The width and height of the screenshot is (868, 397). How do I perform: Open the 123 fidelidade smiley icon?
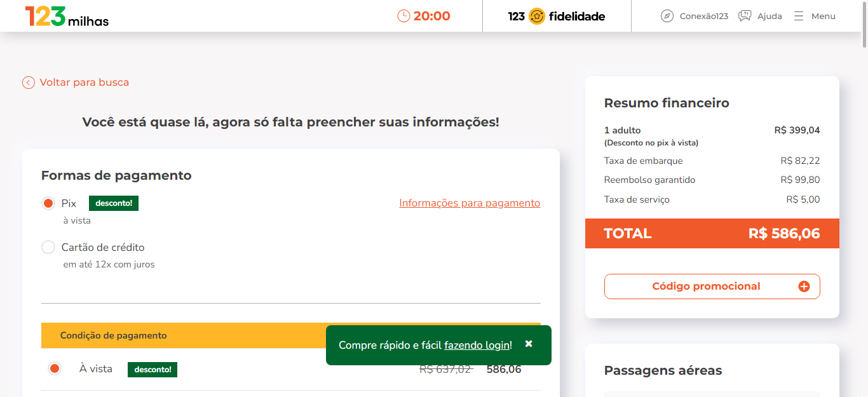pyautogui.click(x=536, y=16)
